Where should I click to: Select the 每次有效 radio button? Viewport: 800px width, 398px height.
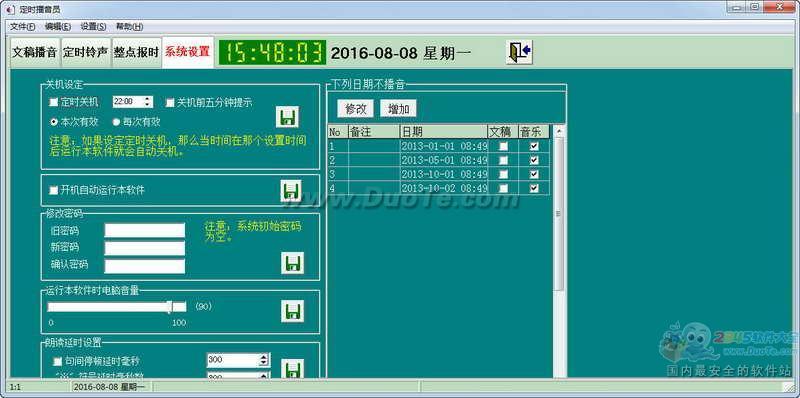click(x=116, y=122)
